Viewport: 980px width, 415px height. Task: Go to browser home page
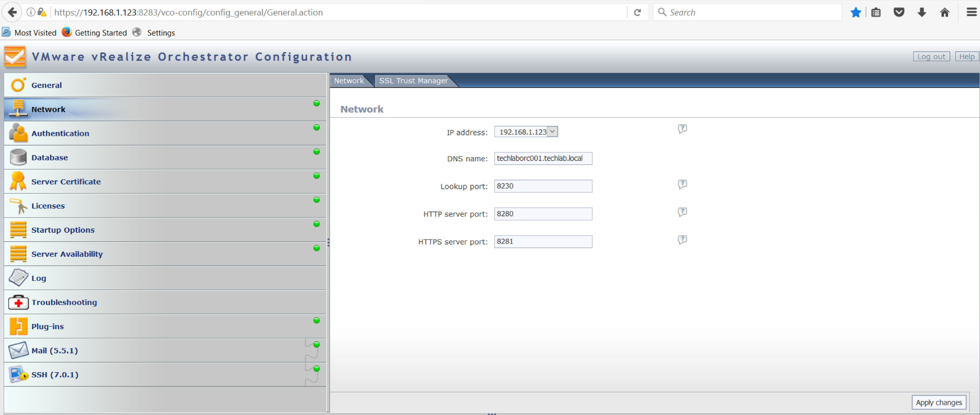[945, 12]
